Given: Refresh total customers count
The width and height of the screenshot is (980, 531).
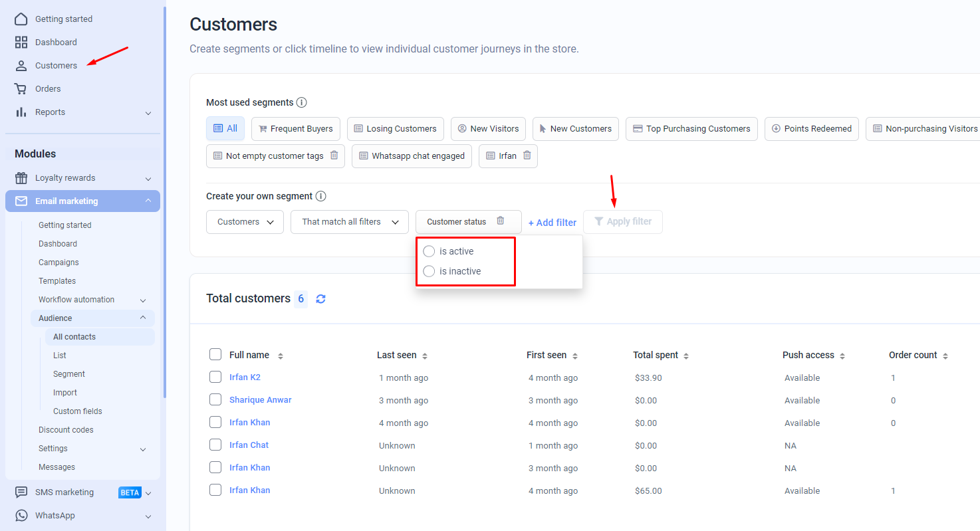Looking at the screenshot, I should click(320, 299).
